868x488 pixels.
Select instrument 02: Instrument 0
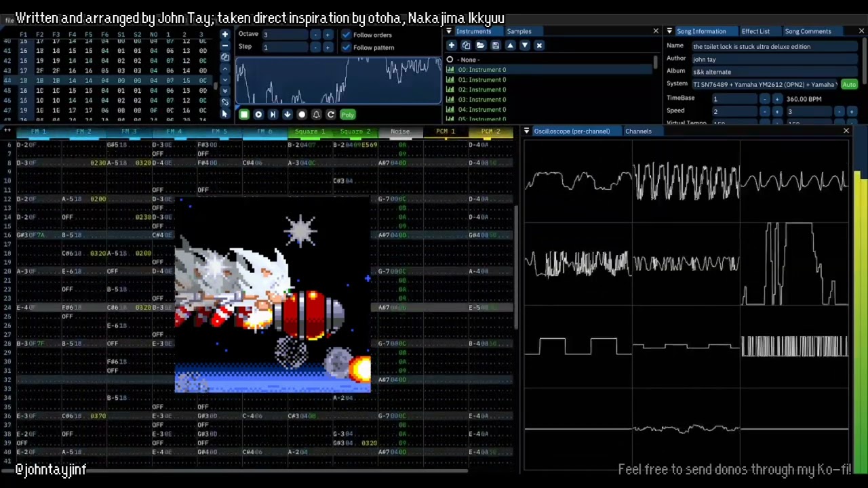pyautogui.click(x=549, y=89)
